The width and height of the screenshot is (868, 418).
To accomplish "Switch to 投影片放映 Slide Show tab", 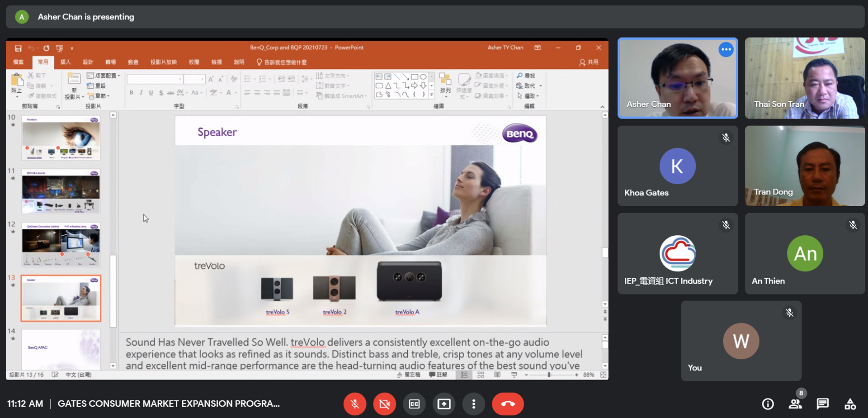I will [164, 62].
